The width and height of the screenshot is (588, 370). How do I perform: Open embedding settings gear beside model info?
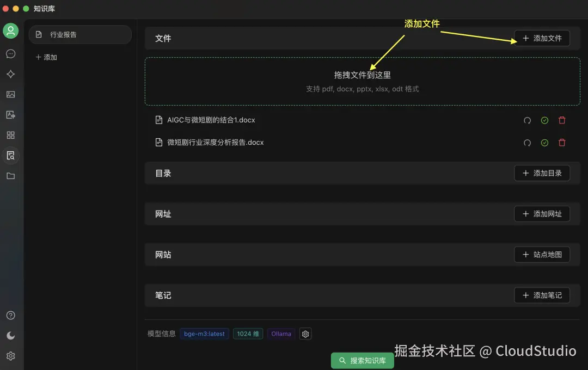305,334
